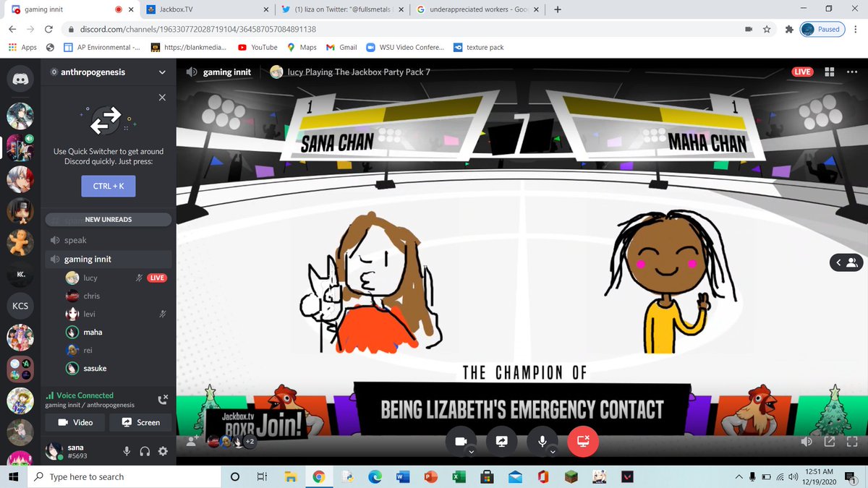The width and height of the screenshot is (868, 488).
Task: Open the KCS server in sidebar
Action: pos(20,306)
